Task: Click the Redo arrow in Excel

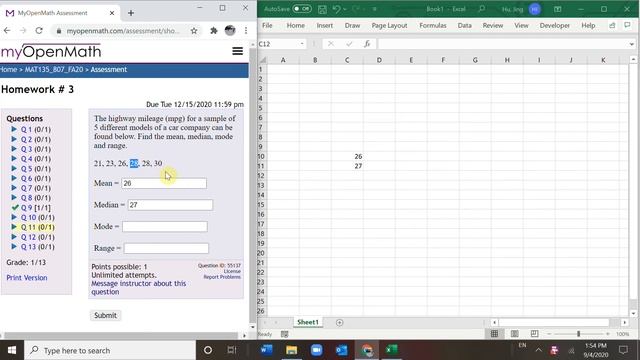Action: pyautogui.click(x=356, y=9)
